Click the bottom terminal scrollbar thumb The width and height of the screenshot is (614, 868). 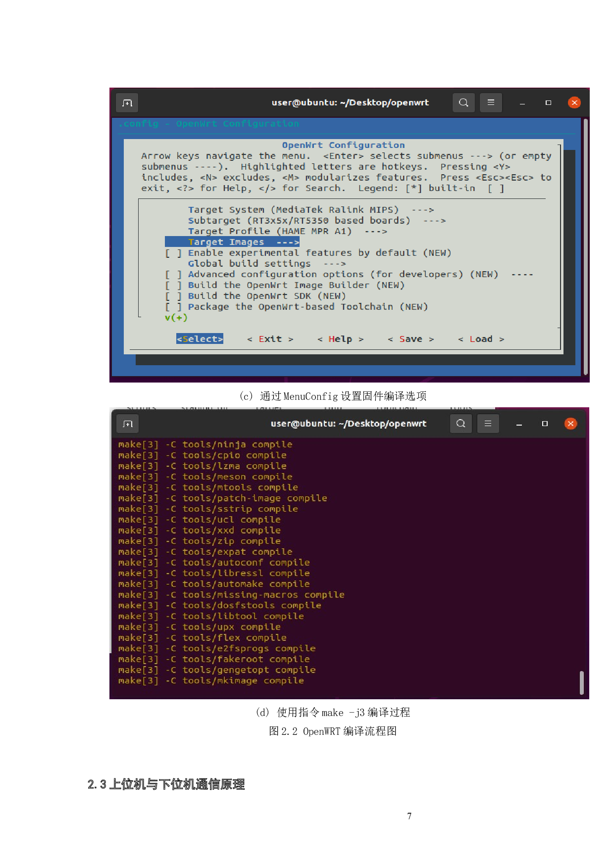tap(581, 683)
